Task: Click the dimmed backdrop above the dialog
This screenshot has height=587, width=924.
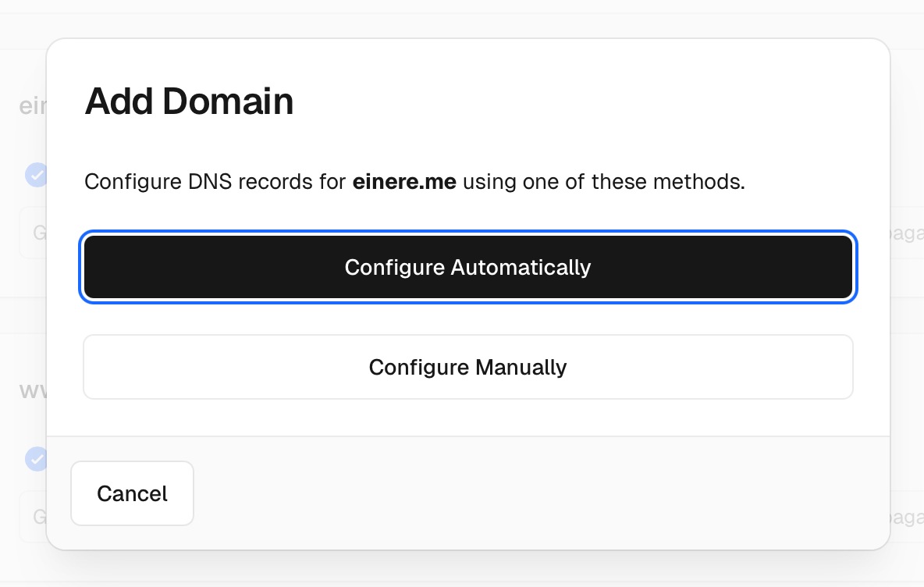Action: 468,20
